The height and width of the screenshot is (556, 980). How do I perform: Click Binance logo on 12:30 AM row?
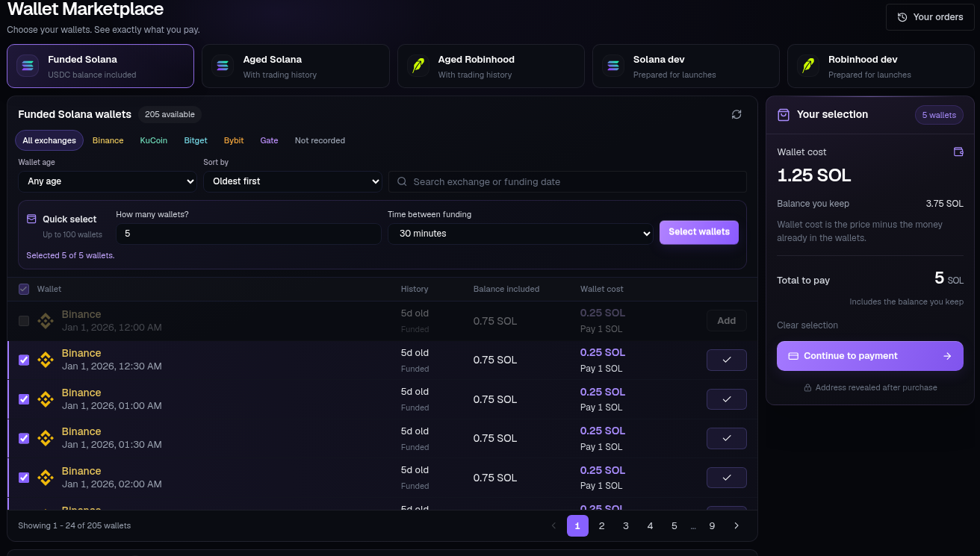tap(46, 360)
